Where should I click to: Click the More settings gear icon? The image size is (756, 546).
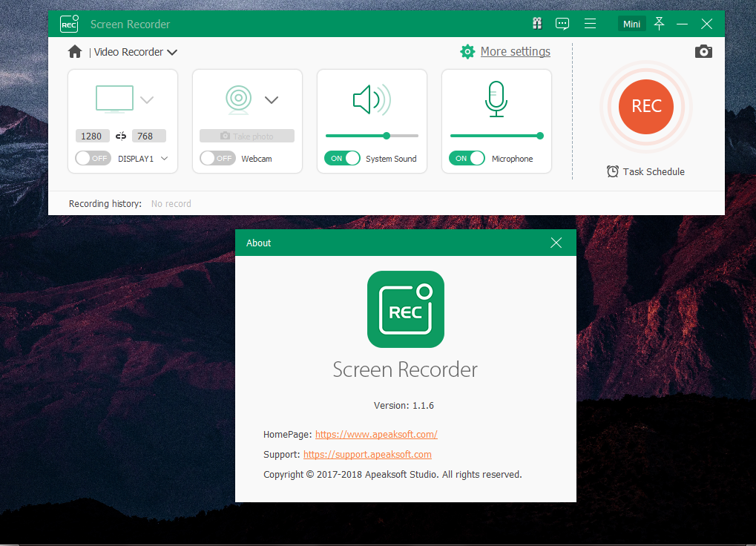tap(467, 52)
